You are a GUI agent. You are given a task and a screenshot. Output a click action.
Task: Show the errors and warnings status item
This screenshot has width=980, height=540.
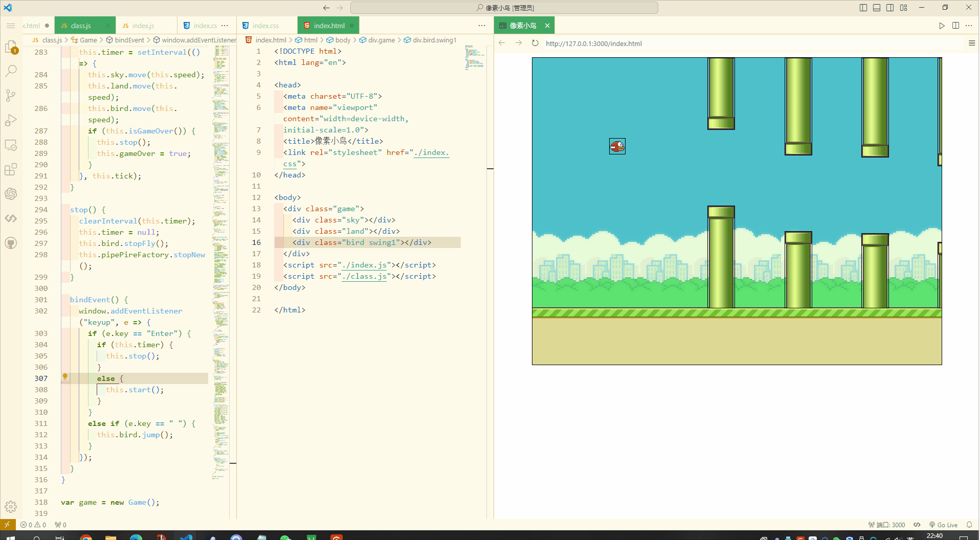pyautogui.click(x=33, y=525)
